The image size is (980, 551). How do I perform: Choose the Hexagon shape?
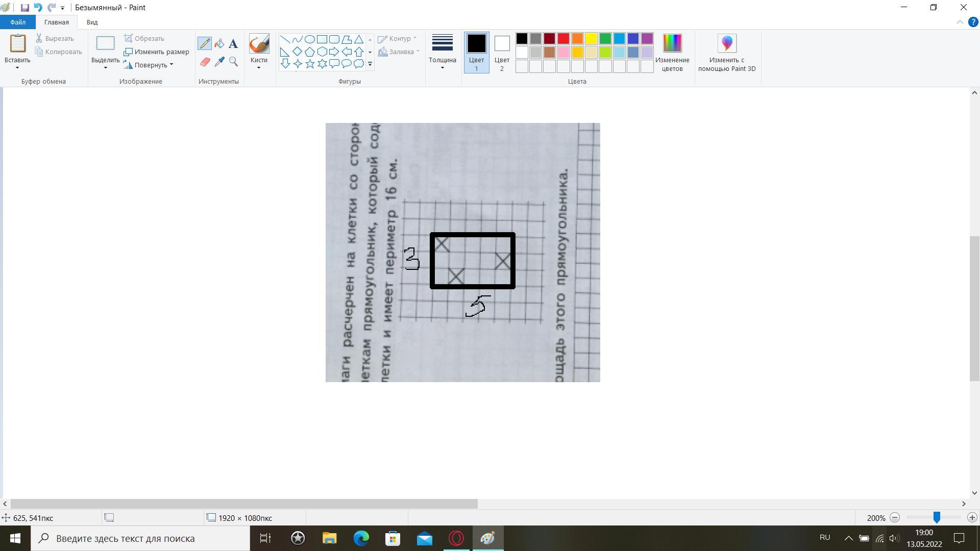[322, 52]
